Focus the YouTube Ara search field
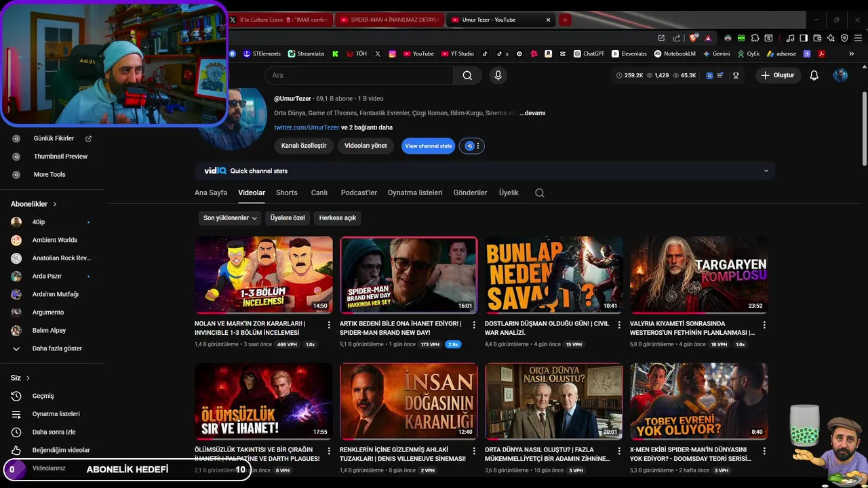The width and height of the screenshot is (868, 488). (359, 75)
